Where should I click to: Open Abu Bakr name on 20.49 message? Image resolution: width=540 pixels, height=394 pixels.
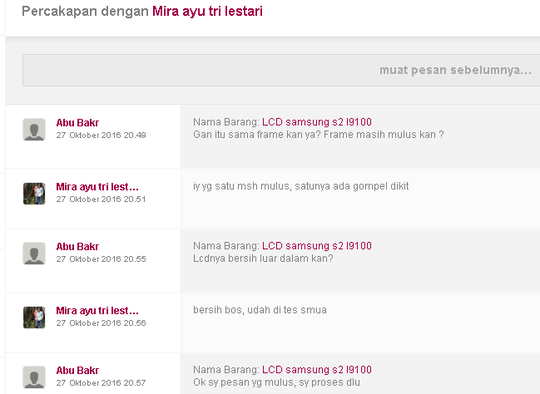77,123
